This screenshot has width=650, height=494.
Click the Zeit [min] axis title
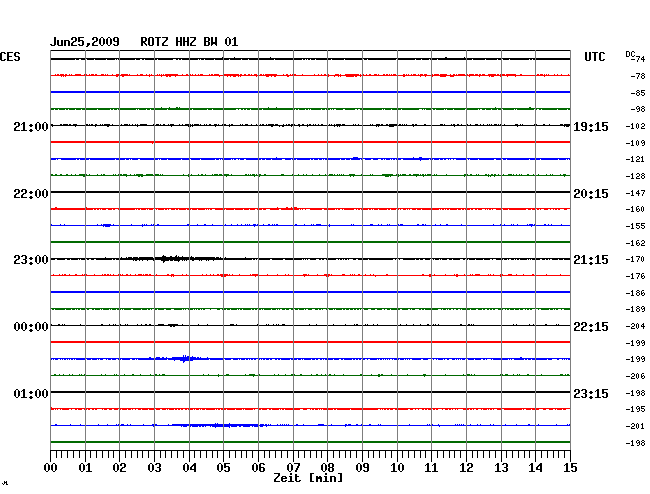[308, 478]
